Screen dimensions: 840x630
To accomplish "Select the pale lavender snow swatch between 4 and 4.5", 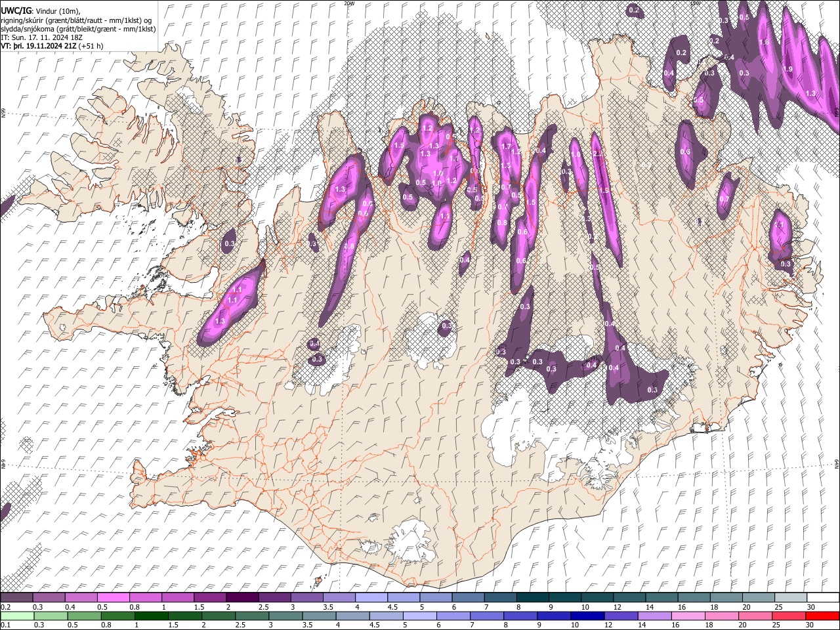I will pos(370,598).
